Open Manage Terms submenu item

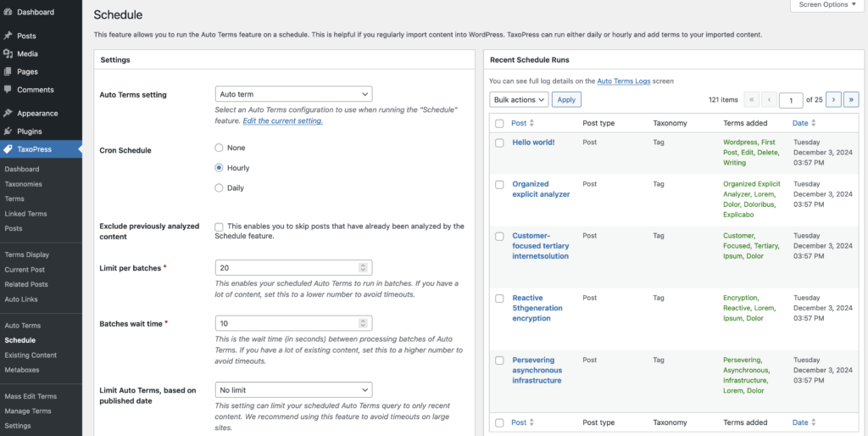point(28,411)
